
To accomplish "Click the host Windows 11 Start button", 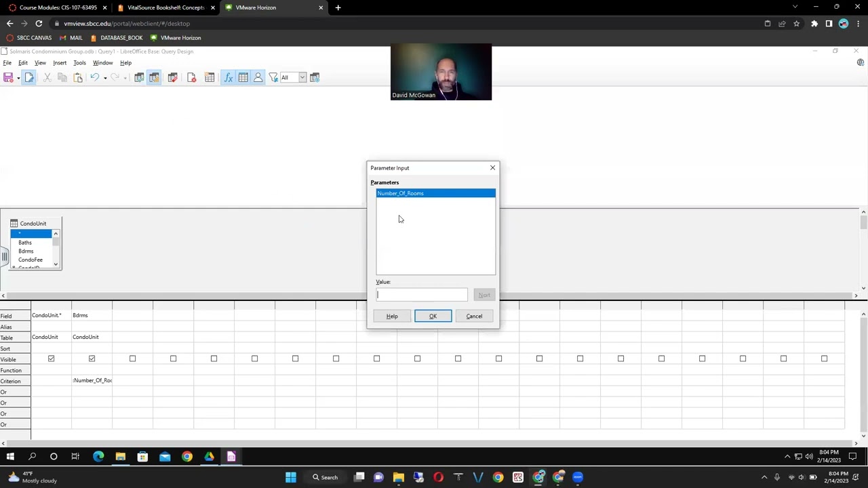I will (291, 477).
